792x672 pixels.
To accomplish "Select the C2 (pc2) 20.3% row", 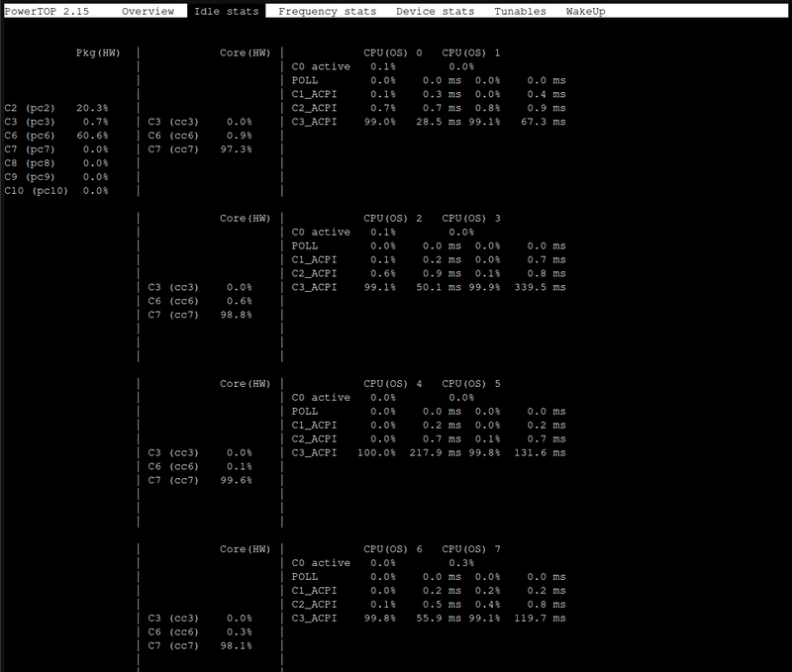I will (x=56, y=108).
